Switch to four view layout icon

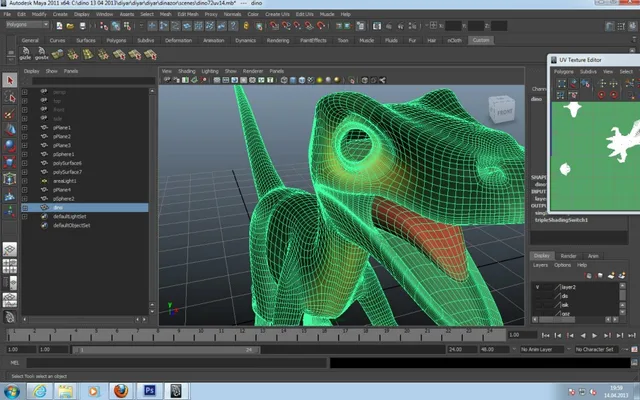[x=10, y=266]
